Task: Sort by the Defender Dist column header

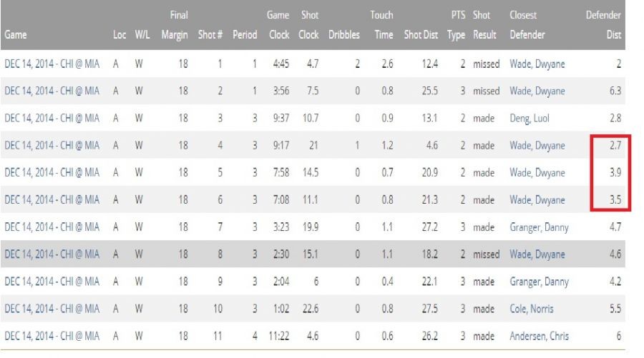Action: tap(603, 25)
